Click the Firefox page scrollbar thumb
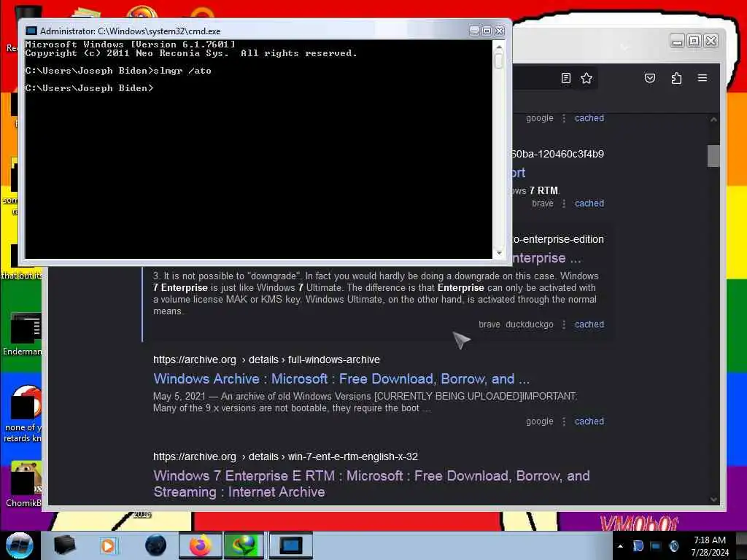Image resolution: width=747 pixels, height=560 pixels. coord(713,156)
